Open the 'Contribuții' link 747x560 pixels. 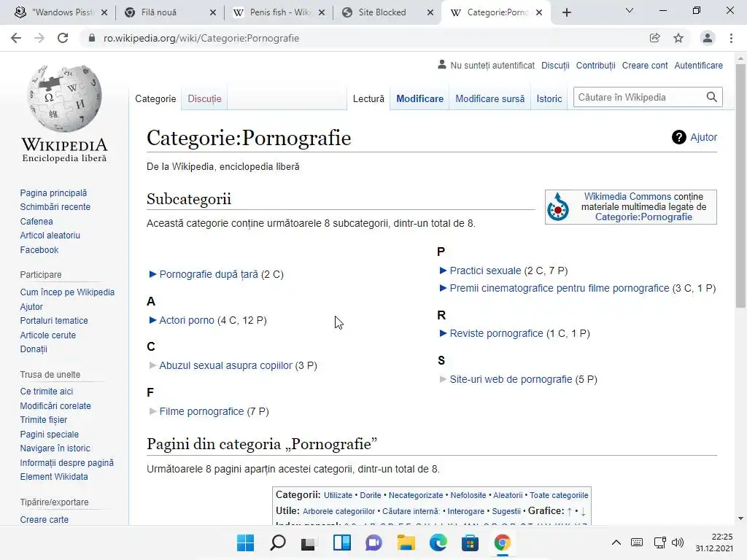[x=595, y=65]
